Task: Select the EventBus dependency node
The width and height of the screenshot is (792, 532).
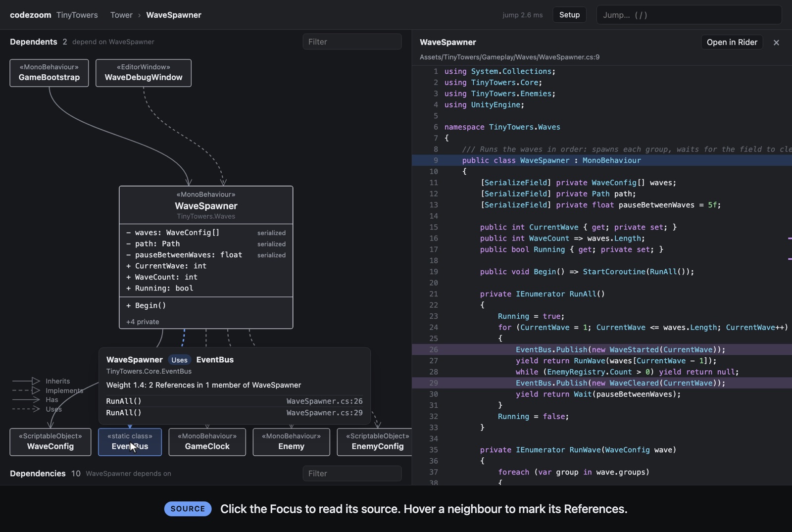Action: pos(130,442)
